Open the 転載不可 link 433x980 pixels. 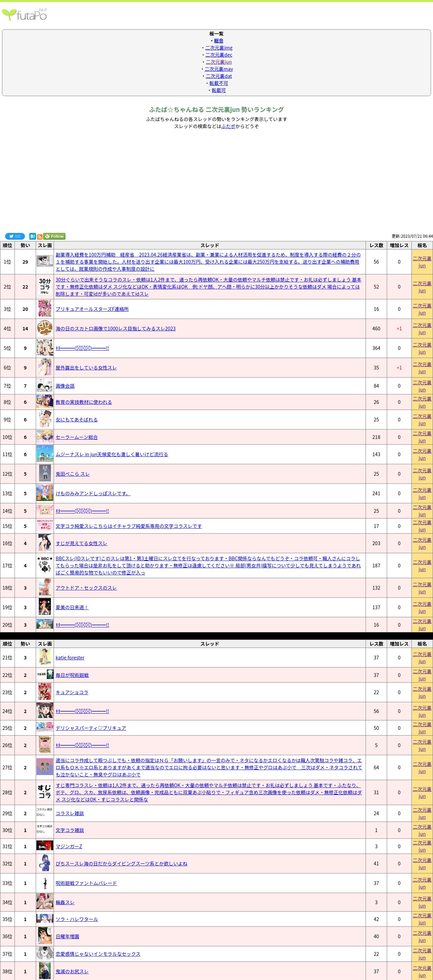point(219,83)
